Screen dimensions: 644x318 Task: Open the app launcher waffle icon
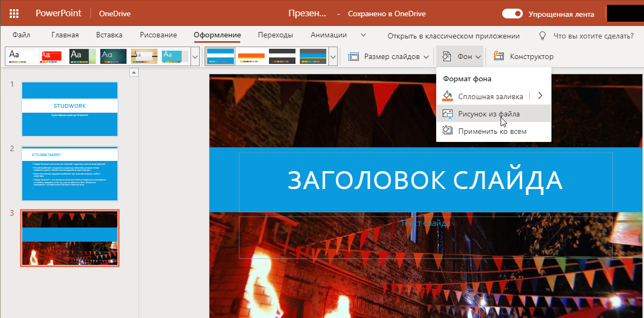pos(15,14)
